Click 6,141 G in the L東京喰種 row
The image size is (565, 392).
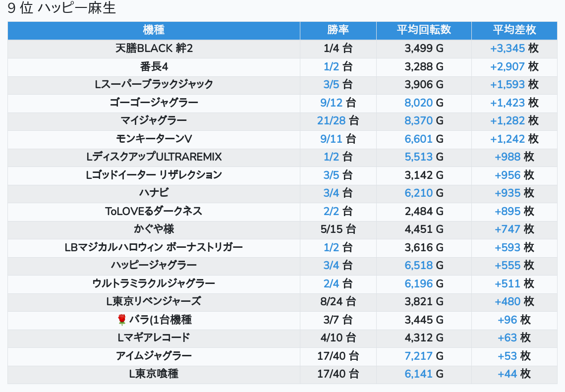click(419, 374)
